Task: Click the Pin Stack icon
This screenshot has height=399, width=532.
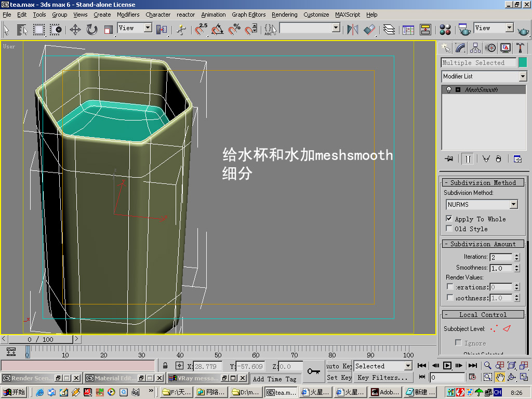Action: 449,159
